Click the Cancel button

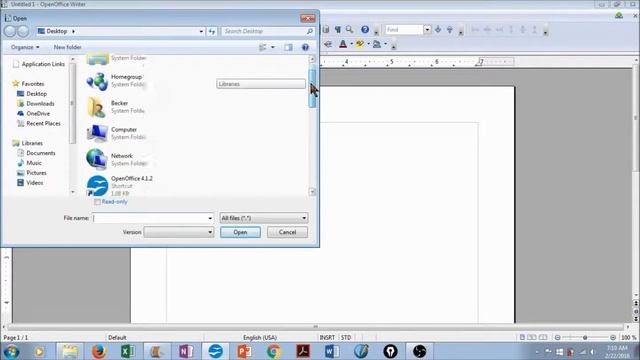(x=287, y=232)
